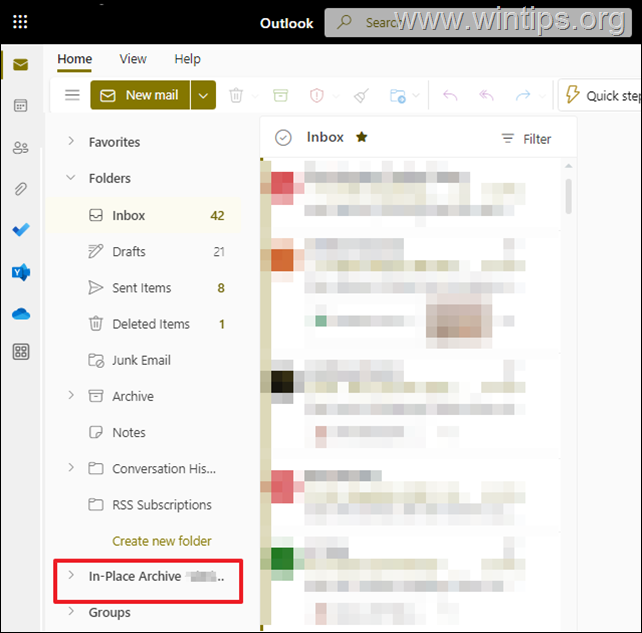Select the Inbox folder

click(143, 215)
